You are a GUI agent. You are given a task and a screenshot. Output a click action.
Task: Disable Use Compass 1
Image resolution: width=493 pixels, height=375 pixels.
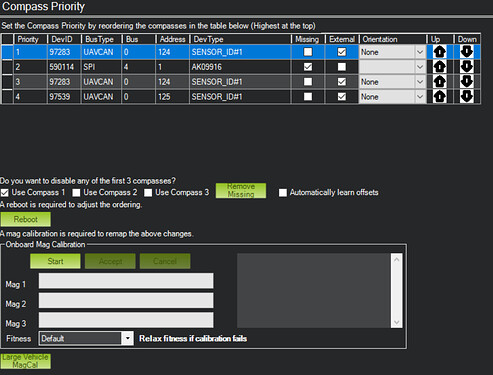(x=5, y=193)
